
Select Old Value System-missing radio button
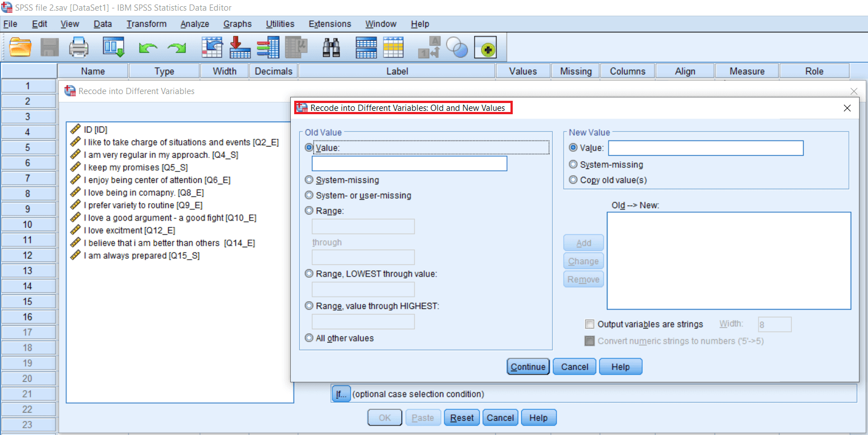coord(309,180)
